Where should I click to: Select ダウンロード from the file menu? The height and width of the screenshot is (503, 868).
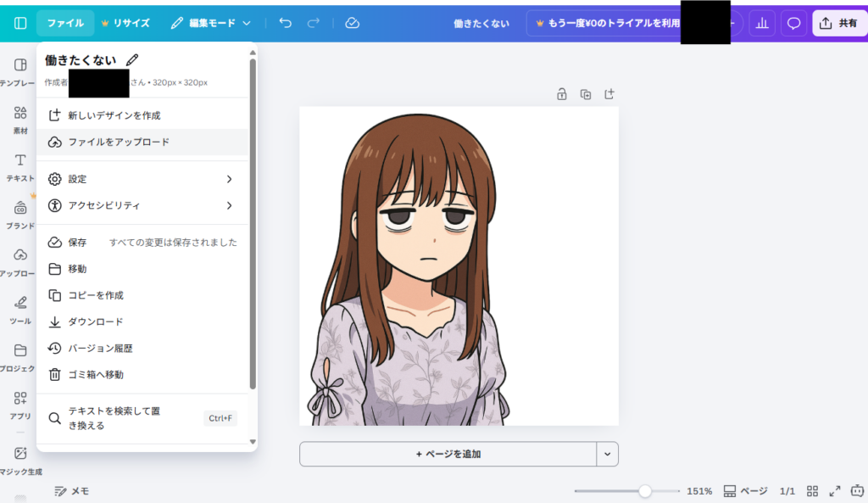(96, 321)
